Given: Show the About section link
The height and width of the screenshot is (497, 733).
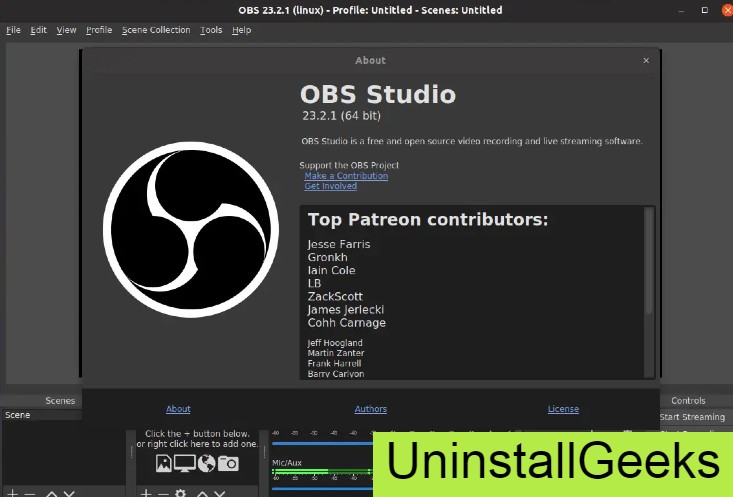Looking at the screenshot, I should tap(178, 409).
